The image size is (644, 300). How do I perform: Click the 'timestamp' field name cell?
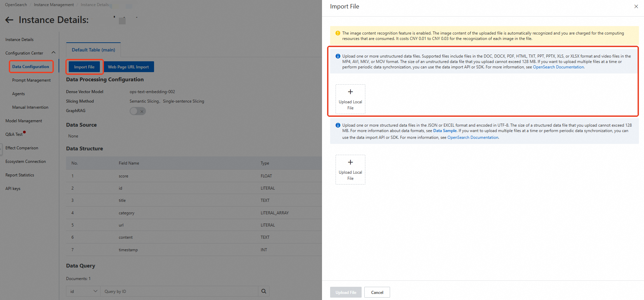[x=128, y=250]
